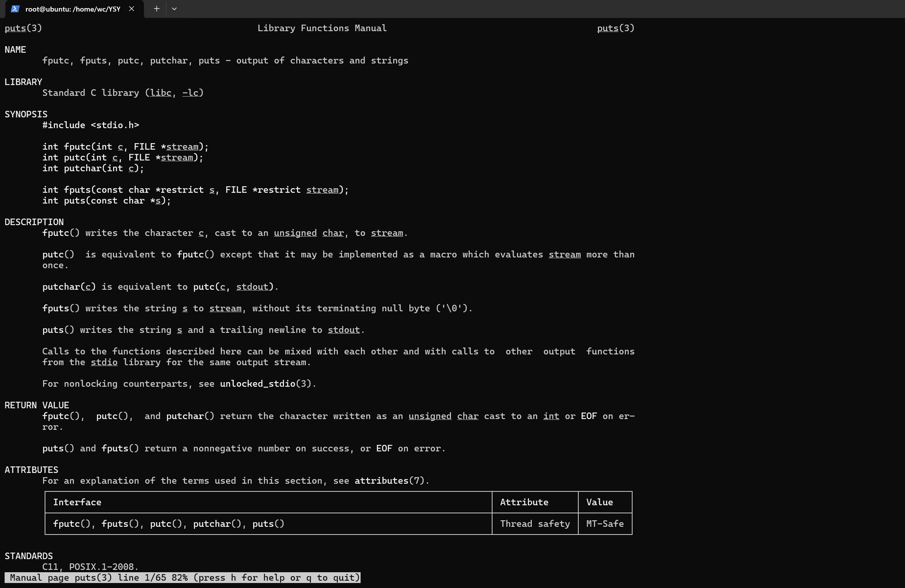Viewport: 905px width, 588px height.
Task: Click the underlined -lc linker flag
Action: [x=190, y=93]
